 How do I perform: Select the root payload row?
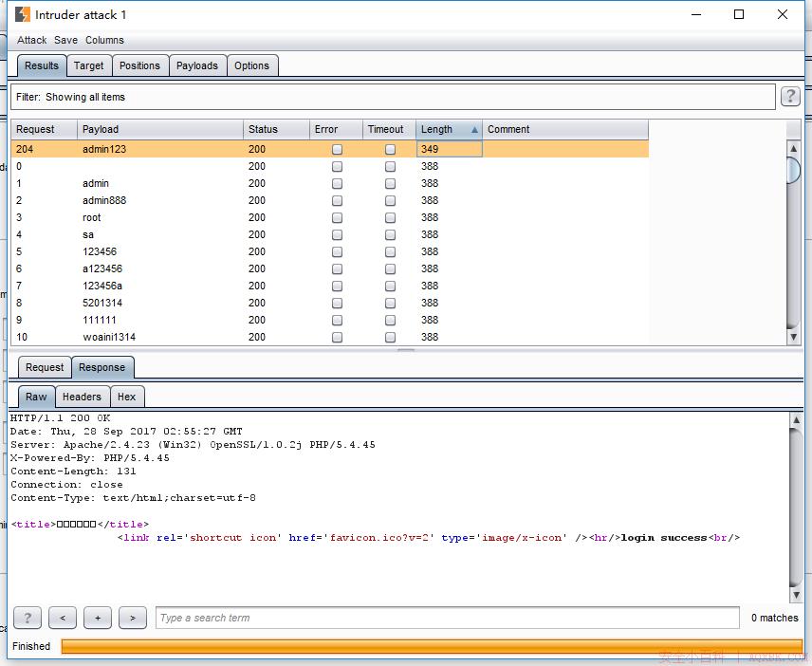click(x=329, y=217)
